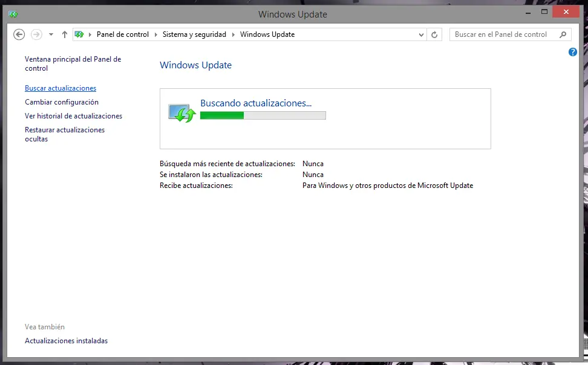Image resolution: width=588 pixels, height=365 pixels.
Task: Open Ver historial de actualizaciones
Action: 74,116
